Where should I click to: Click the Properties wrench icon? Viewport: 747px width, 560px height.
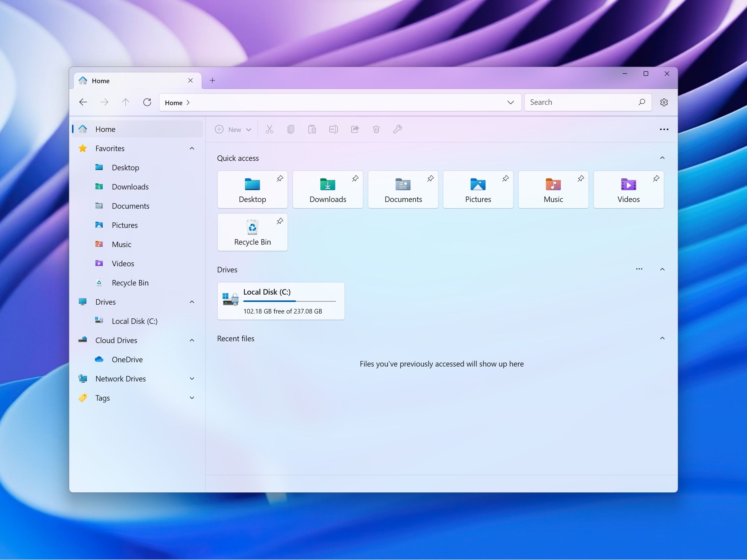tap(398, 129)
